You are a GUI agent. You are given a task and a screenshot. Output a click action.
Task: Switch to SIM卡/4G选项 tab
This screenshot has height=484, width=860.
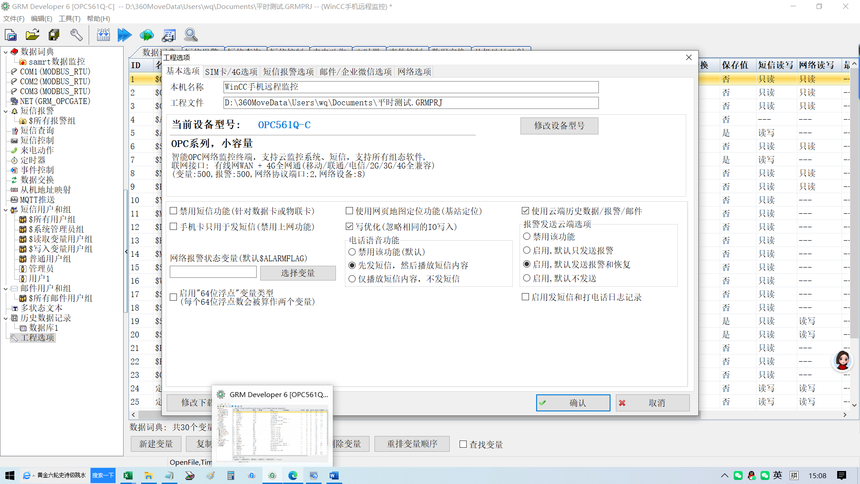pyautogui.click(x=231, y=72)
